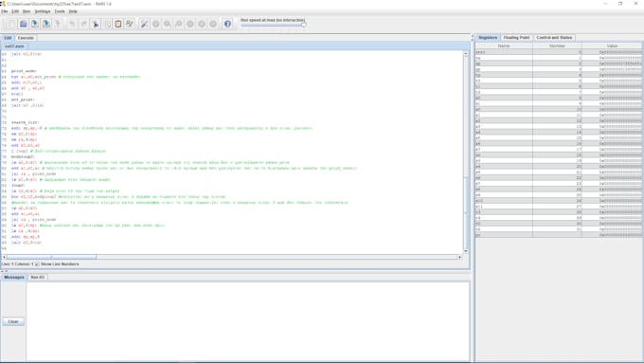Click the single Step toolbar icon
The height and width of the screenshot is (363, 644).
click(168, 24)
